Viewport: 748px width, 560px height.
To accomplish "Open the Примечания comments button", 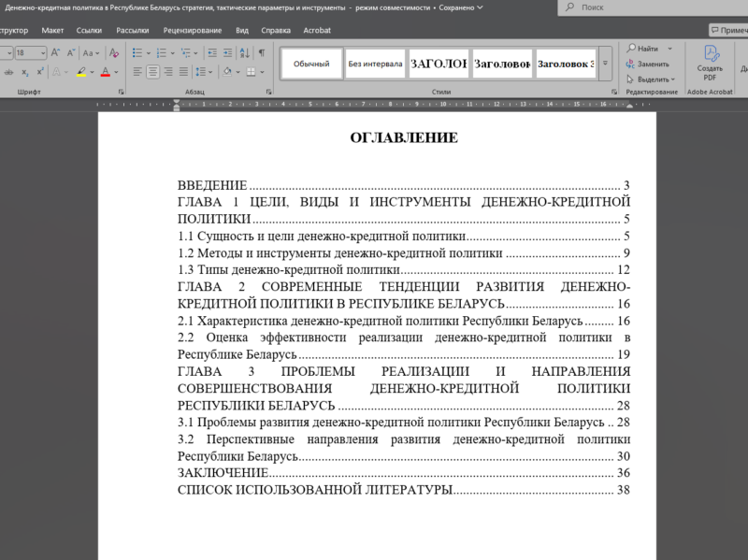I will pyautogui.click(x=728, y=30).
